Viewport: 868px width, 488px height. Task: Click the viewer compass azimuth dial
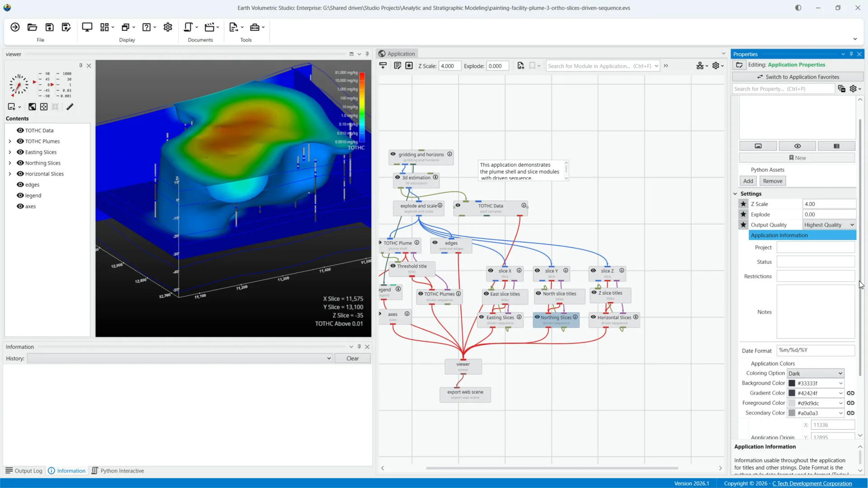pos(19,85)
